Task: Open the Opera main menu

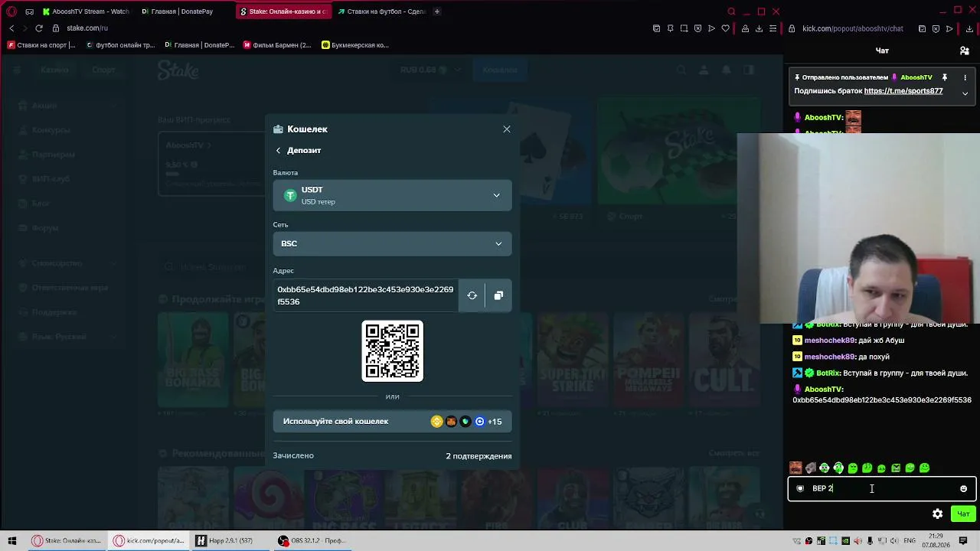Action: point(11,11)
